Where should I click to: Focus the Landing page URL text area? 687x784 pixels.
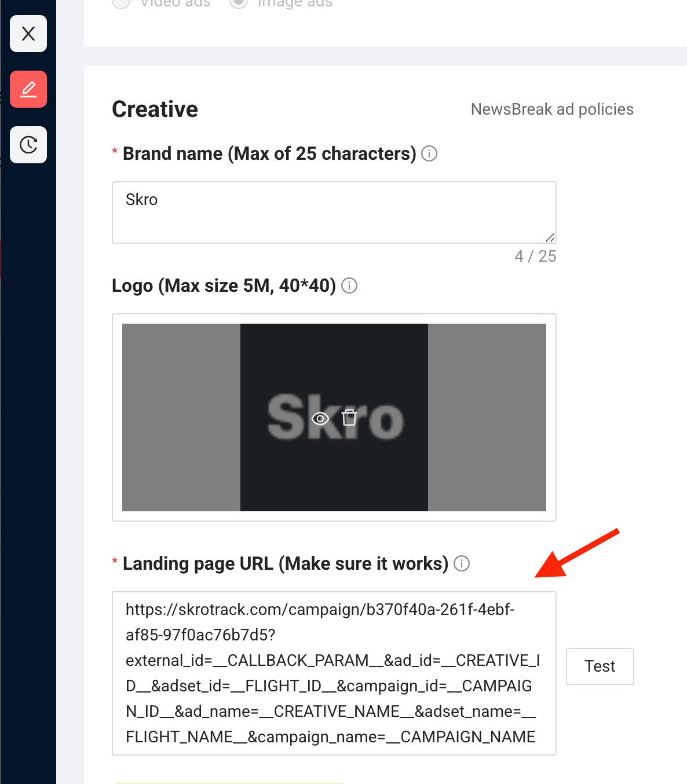(x=334, y=673)
